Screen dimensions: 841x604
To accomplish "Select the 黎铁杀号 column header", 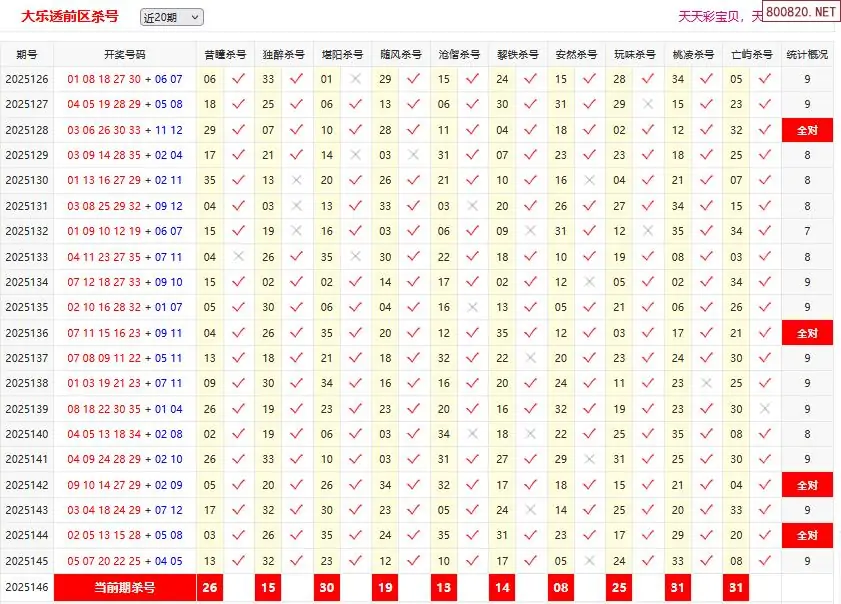I will 517,54.
